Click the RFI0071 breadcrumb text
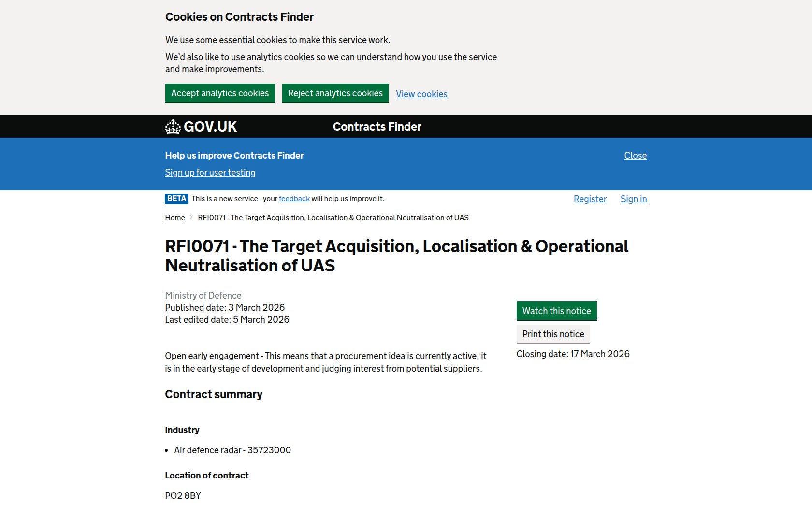This screenshot has width=812, height=508. click(333, 218)
